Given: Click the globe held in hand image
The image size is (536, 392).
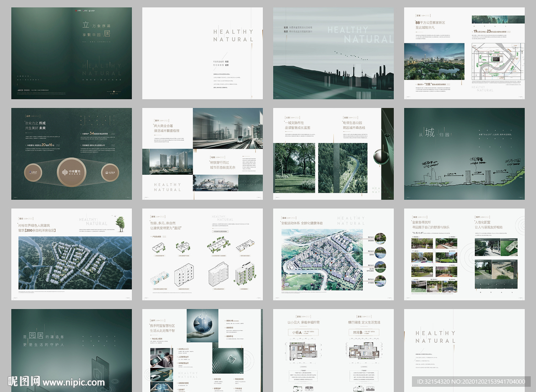Looking at the screenshot, I should pyautogui.click(x=203, y=326).
